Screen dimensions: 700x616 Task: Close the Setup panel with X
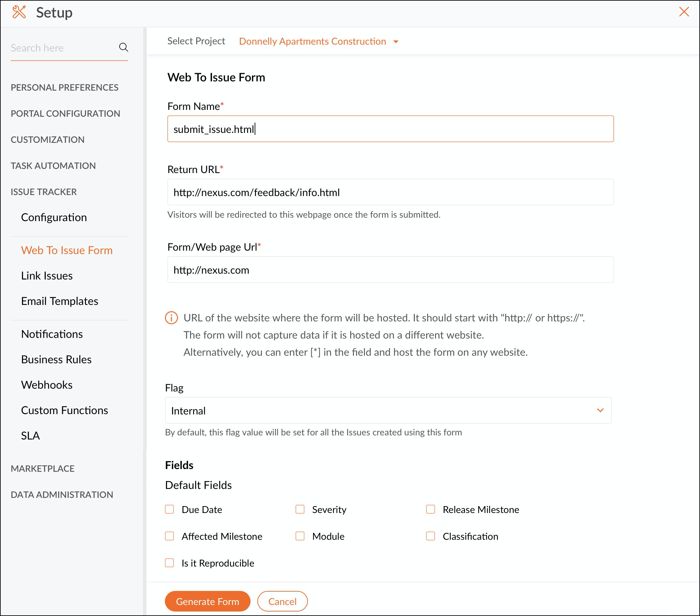click(684, 12)
